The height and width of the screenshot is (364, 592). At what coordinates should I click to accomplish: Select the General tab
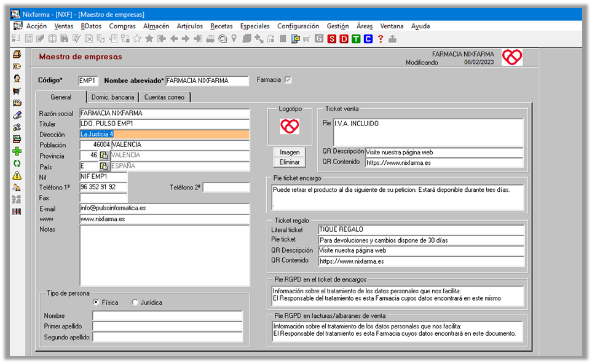[x=61, y=97]
